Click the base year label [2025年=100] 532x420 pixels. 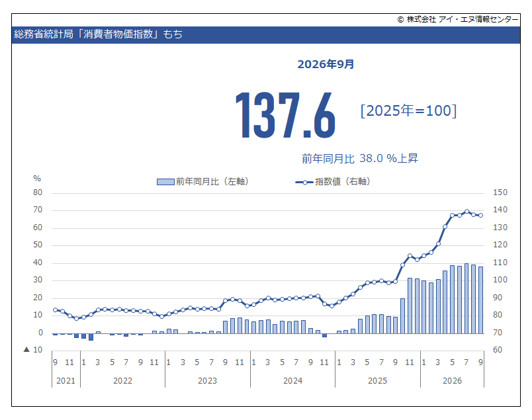pyautogui.click(x=408, y=110)
